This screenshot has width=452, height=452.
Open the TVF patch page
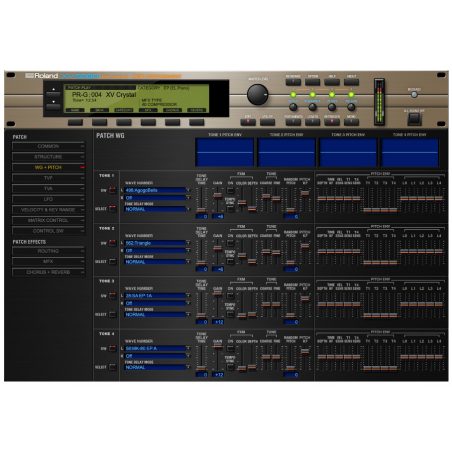(48, 178)
